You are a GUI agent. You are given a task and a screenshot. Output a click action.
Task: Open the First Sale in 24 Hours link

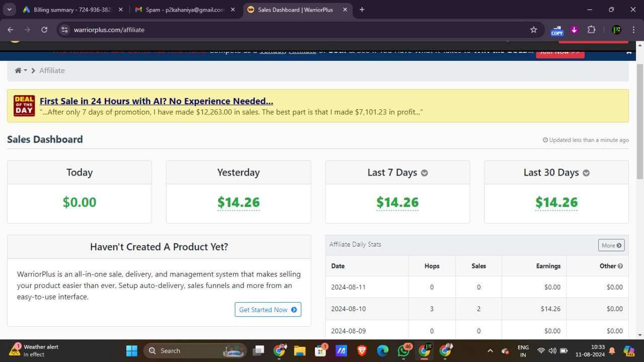(x=156, y=101)
